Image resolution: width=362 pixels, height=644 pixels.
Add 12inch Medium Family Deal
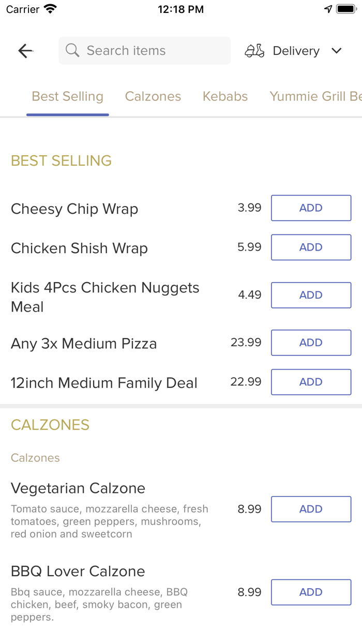[x=311, y=382]
